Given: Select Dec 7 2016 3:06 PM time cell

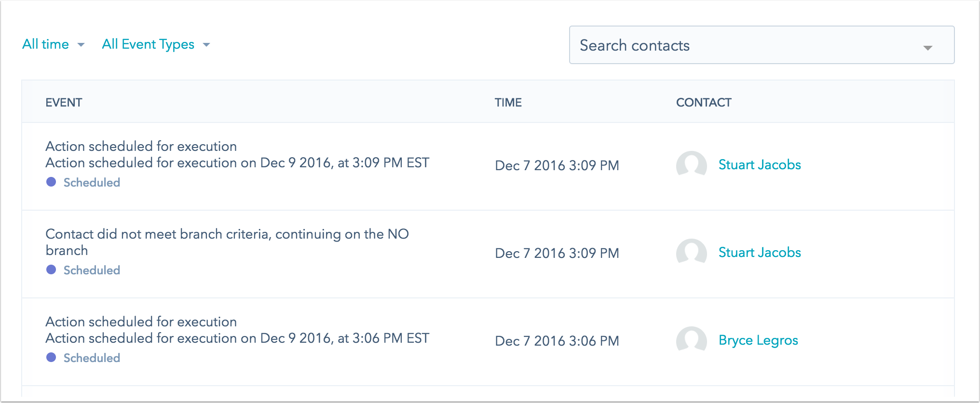Looking at the screenshot, I should (x=557, y=341).
